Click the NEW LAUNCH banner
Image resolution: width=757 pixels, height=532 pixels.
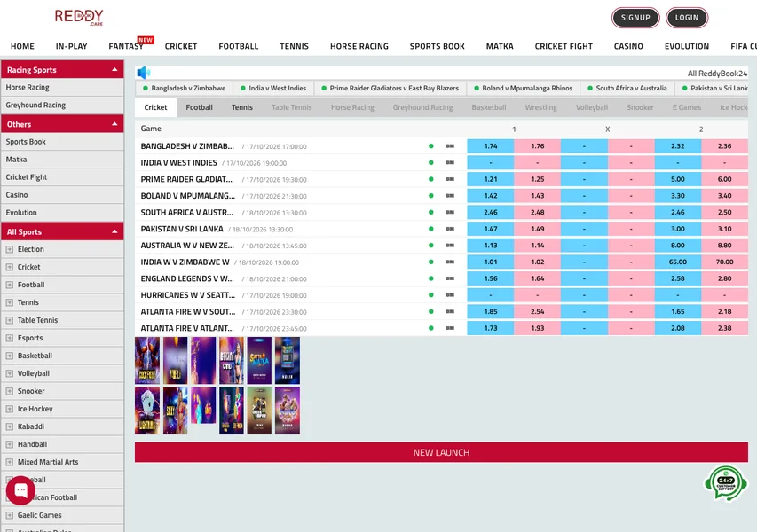441,452
